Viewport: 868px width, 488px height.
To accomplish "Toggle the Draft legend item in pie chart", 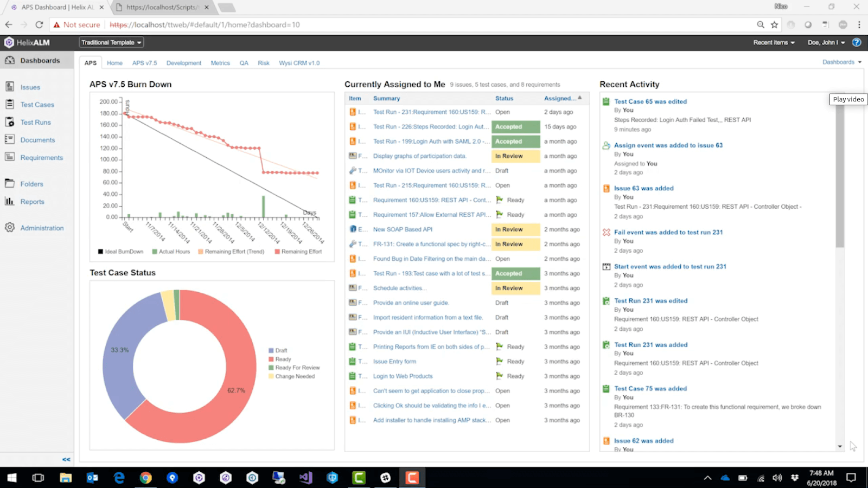I will point(280,351).
